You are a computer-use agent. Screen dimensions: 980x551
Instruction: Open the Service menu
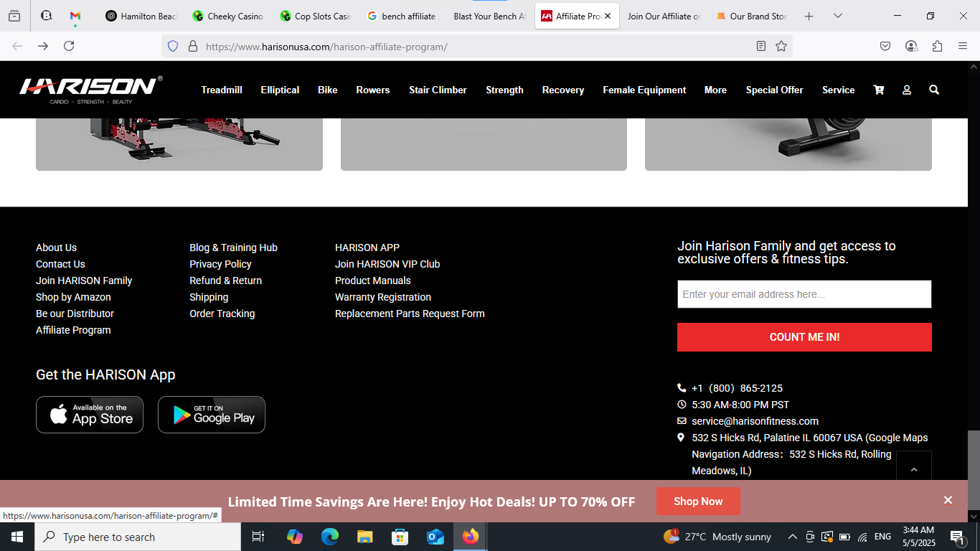pos(838,90)
